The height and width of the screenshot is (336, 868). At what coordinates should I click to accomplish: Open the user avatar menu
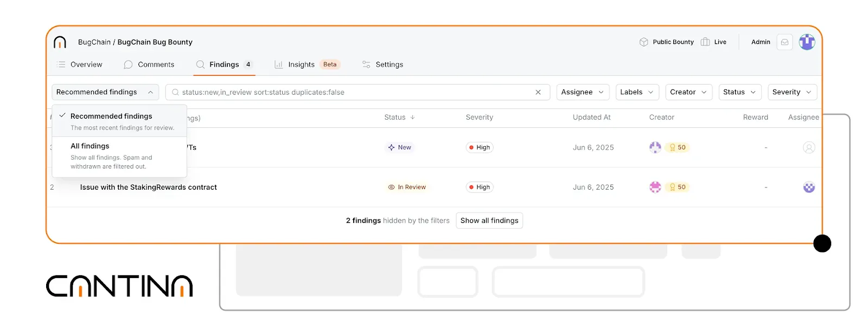(x=807, y=42)
